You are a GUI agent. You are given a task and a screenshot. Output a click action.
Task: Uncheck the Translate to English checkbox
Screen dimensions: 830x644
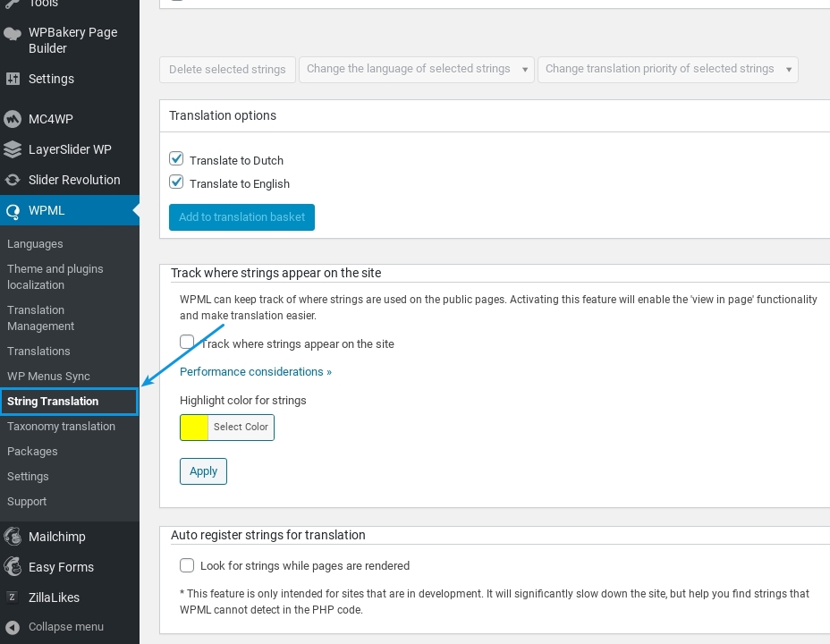176,182
